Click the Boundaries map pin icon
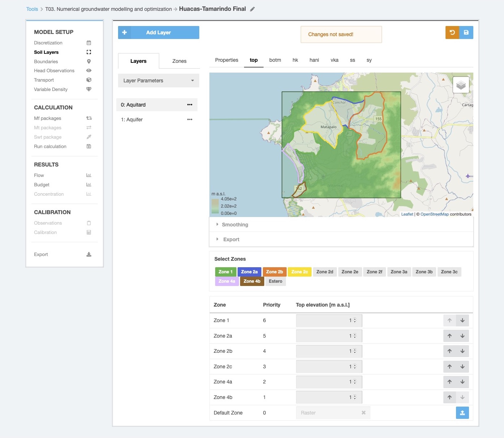The height and width of the screenshot is (438, 504). pyautogui.click(x=89, y=61)
